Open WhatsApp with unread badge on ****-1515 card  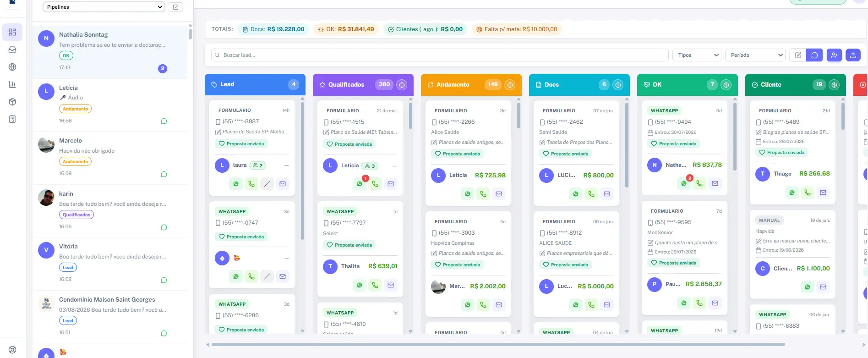(x=360, y=184)
